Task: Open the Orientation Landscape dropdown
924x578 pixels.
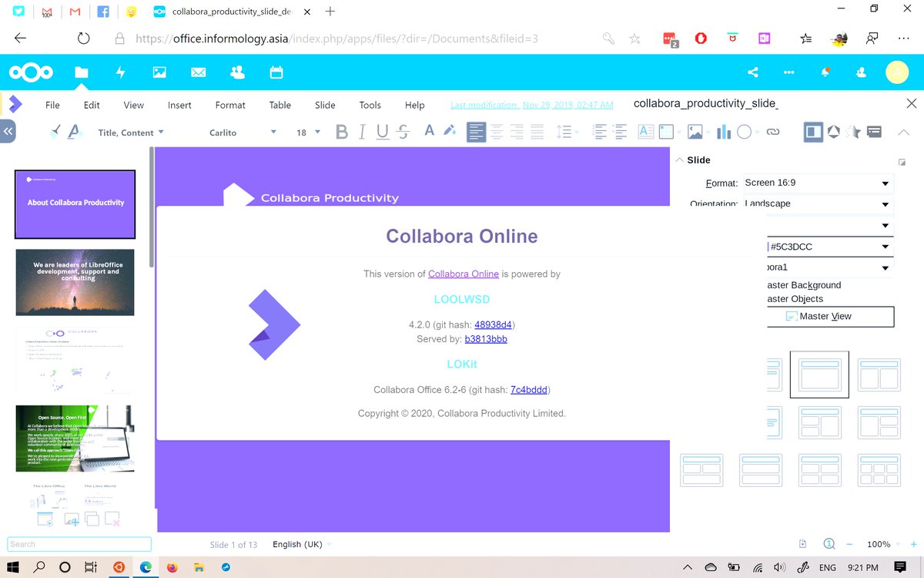Action: click(x=817, y=204)
